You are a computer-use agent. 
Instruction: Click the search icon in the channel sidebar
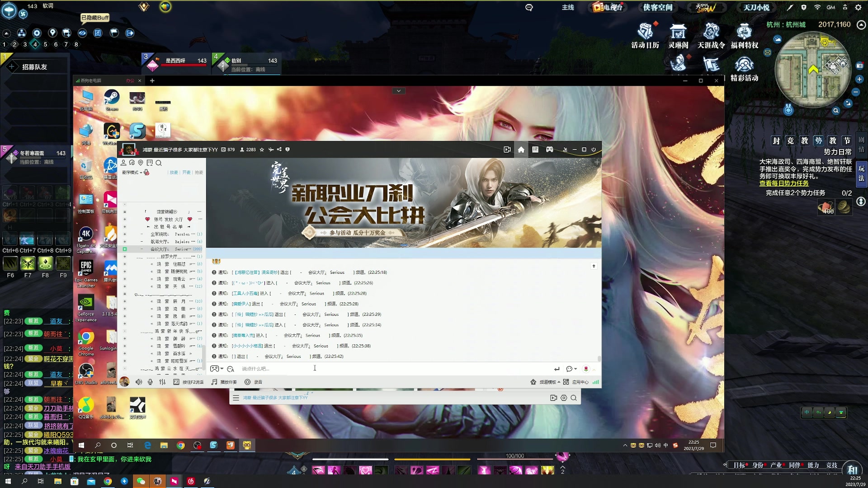click(159, 163)
